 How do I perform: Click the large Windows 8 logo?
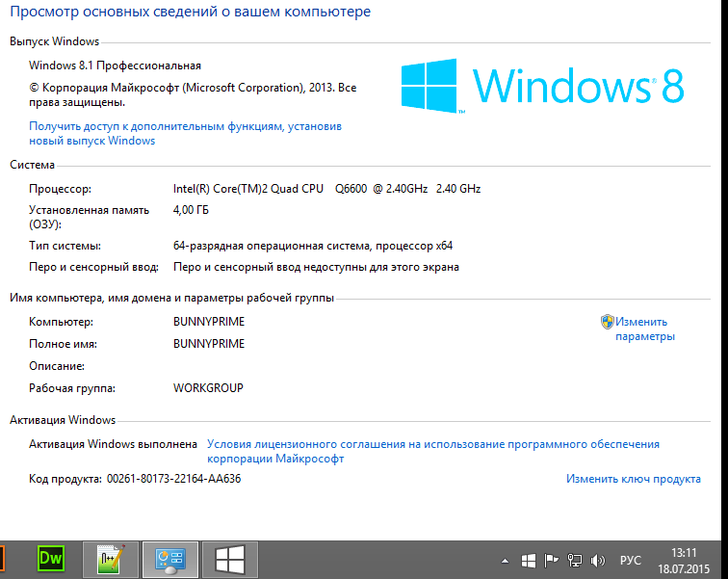click(x=541, y=87)
